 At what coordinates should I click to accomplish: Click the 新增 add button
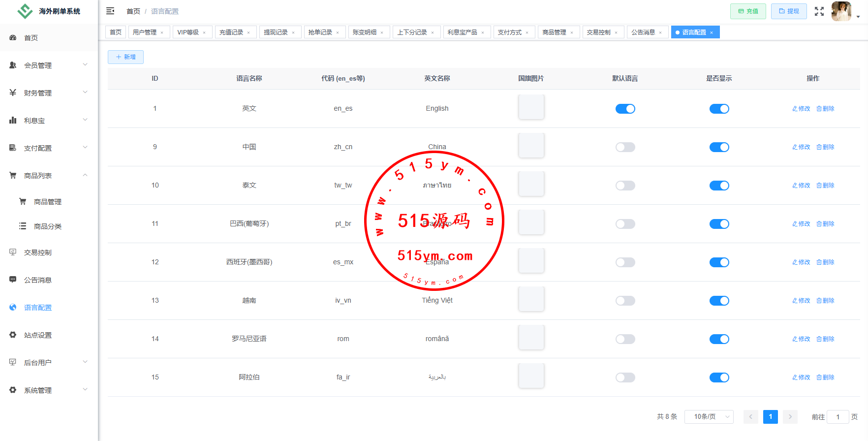tap(125, 57)
